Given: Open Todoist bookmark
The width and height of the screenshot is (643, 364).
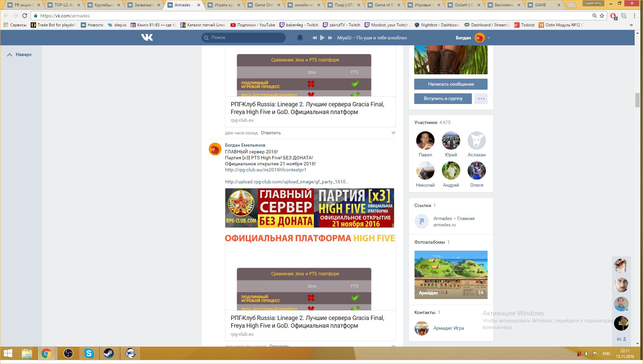Looking at the screenshot, I should pyautogui.click(x=524, y=25).
